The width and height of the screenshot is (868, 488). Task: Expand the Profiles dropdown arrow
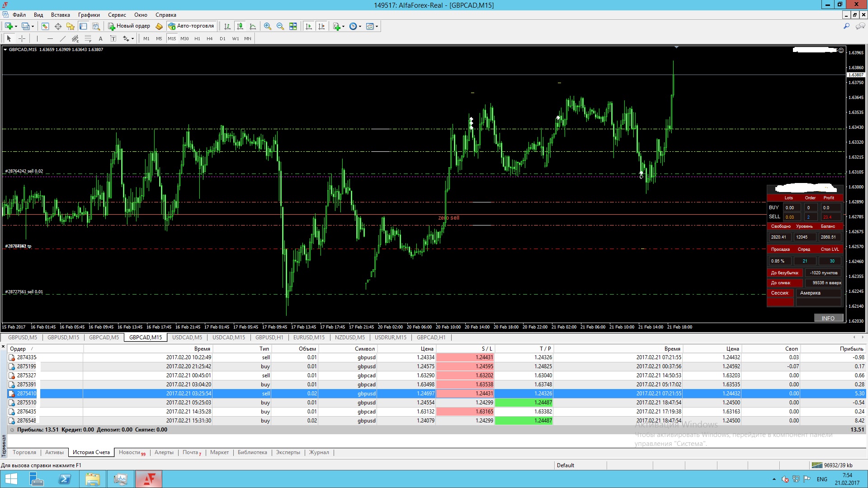click(x=33, y=26)
